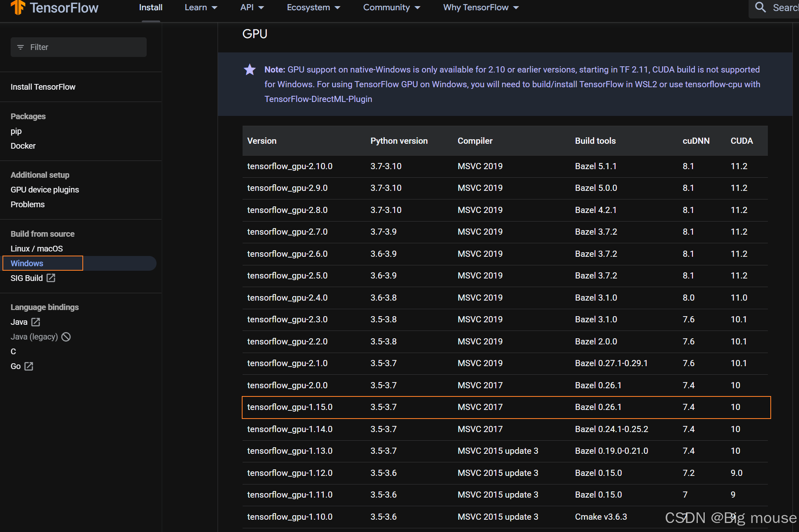Viewport: 799px width, 532px height.
Task: Click the filter lines icon
Action: [20, 48]
